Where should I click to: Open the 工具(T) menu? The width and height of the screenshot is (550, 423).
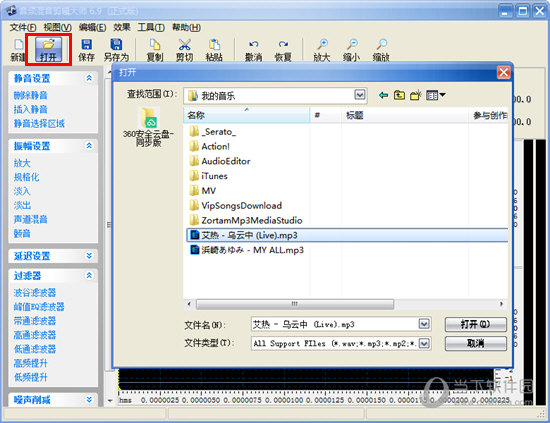coord(151,27)
